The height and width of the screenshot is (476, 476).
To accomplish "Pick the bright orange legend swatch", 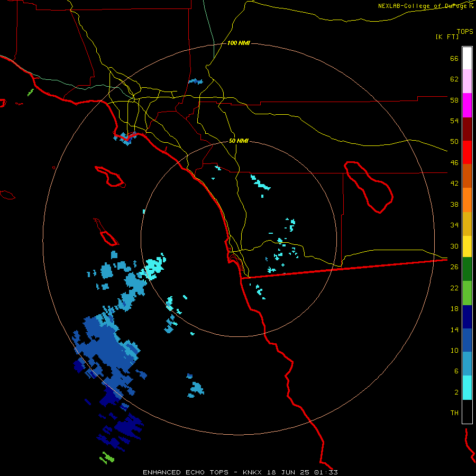I will pyautogui.click(x=467, y=200).
